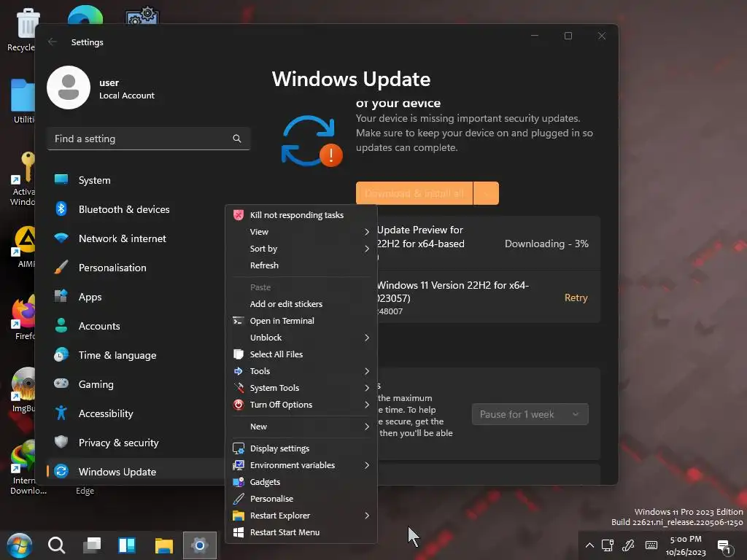The height and width of the screenshot is (560, 747).
Task: Click the Restart Explorer folder icon
Action: (239, 516)
